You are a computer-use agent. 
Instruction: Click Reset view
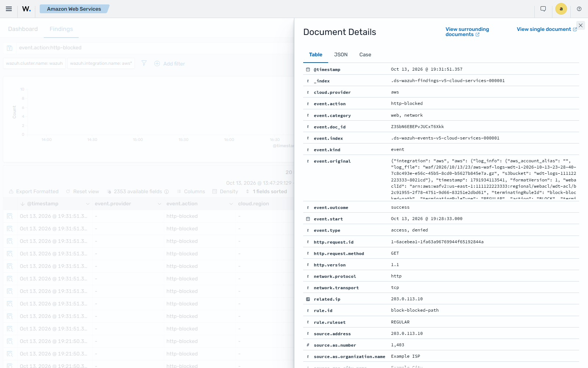click(82, 191)
